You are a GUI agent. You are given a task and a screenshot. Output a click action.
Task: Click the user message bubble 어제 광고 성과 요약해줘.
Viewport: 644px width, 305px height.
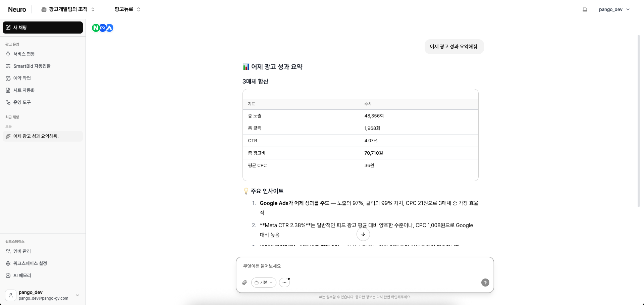[x=454, y=47]
